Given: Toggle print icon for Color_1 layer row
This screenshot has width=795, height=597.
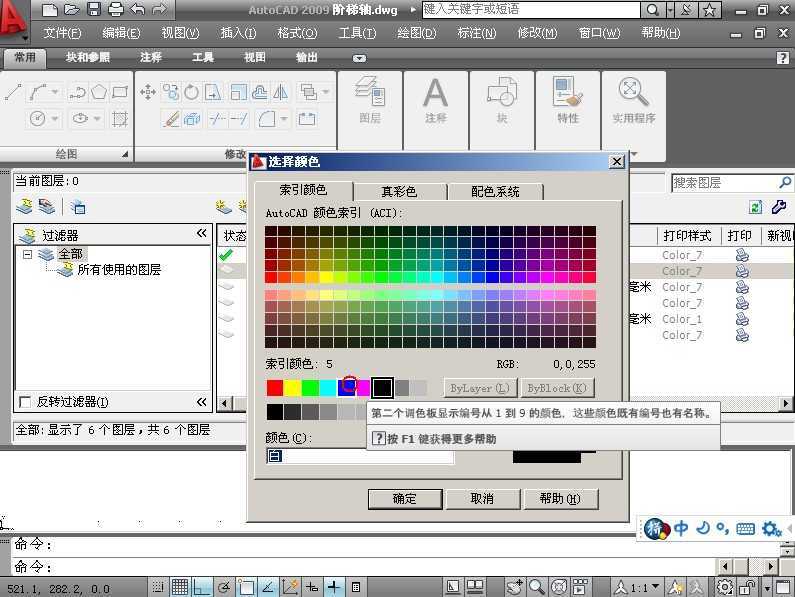Looking at the screenshot, I should click(x=742, y=319).
